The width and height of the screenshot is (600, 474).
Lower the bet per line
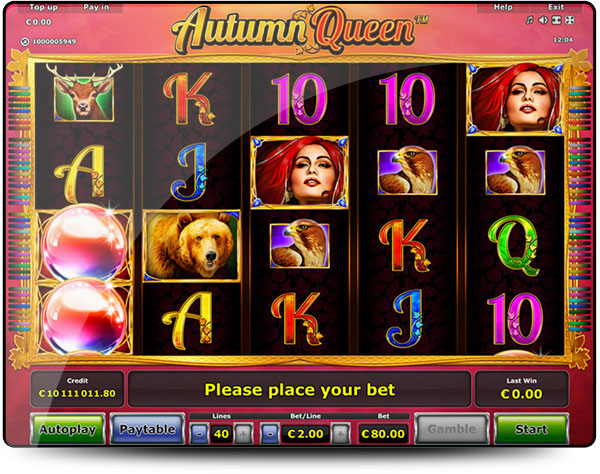pos(270,434)
